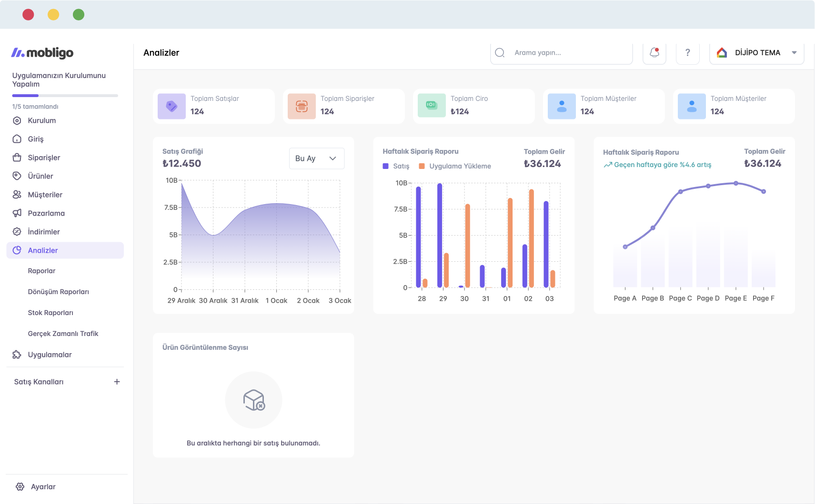Open Siparişler in the sidebar

point(44,158)
